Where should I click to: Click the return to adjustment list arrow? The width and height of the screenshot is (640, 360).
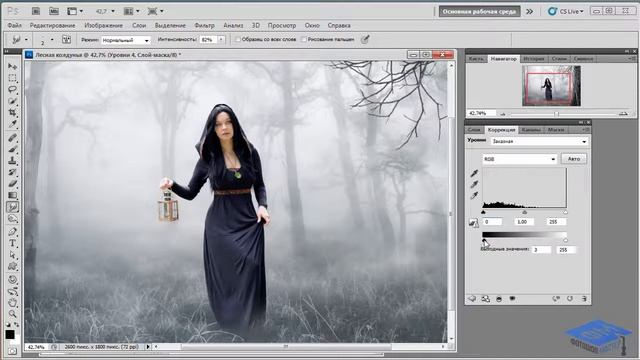[x=472, y=299]
